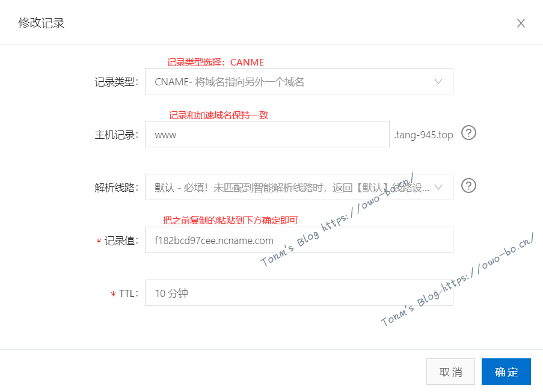Open the 默认 - 必填 line selection box
This screenshot has height=392, width=543.
[299, 187]
